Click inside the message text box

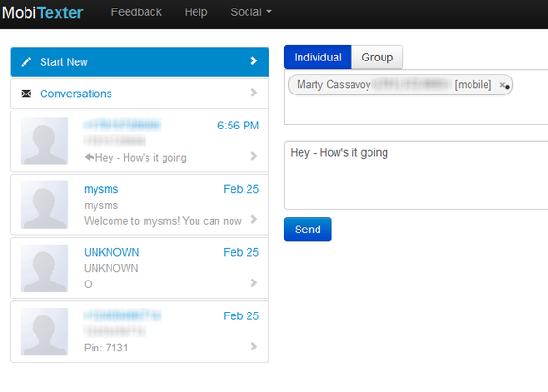coord(417,175)
